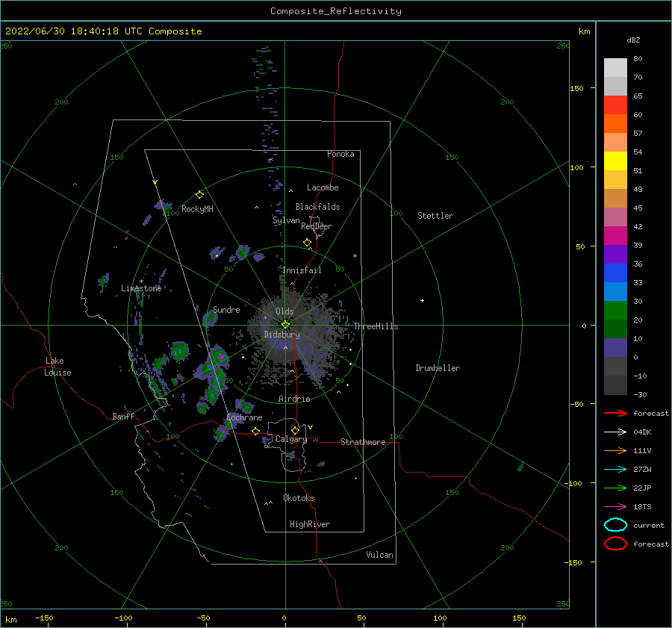Click the Limestone label
The height and width of the screenshot is (628, 672).
tap(141, 288)
